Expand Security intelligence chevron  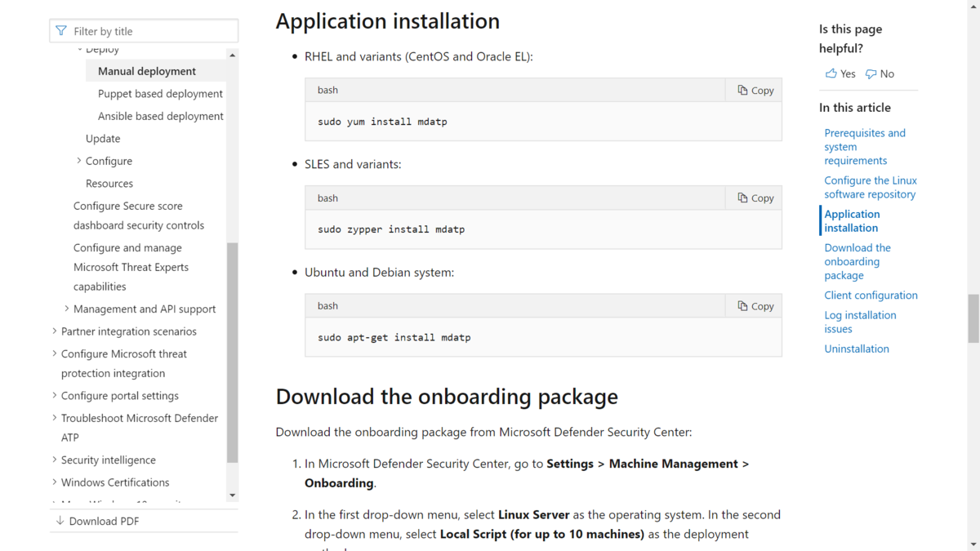click(x=55, y=460)
